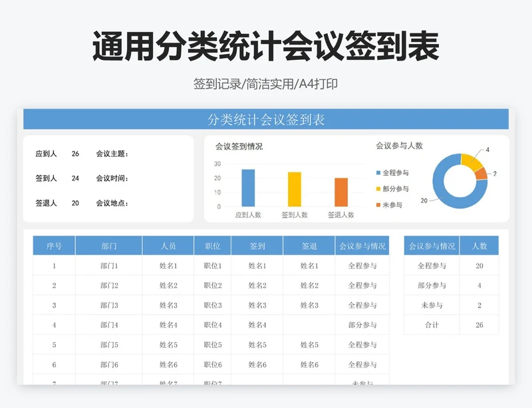
Task: Select summary table 部分参与 count 4
Action: [x=479, y=286]
